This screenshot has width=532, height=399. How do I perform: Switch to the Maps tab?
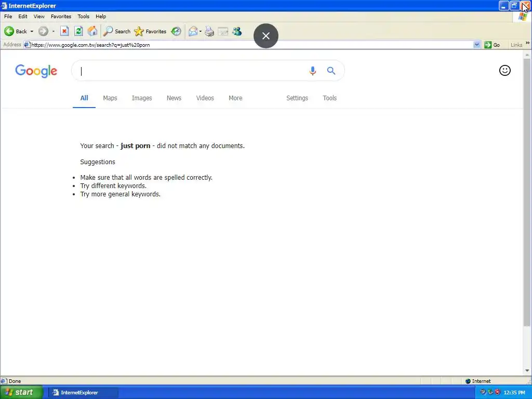[110, 98]
